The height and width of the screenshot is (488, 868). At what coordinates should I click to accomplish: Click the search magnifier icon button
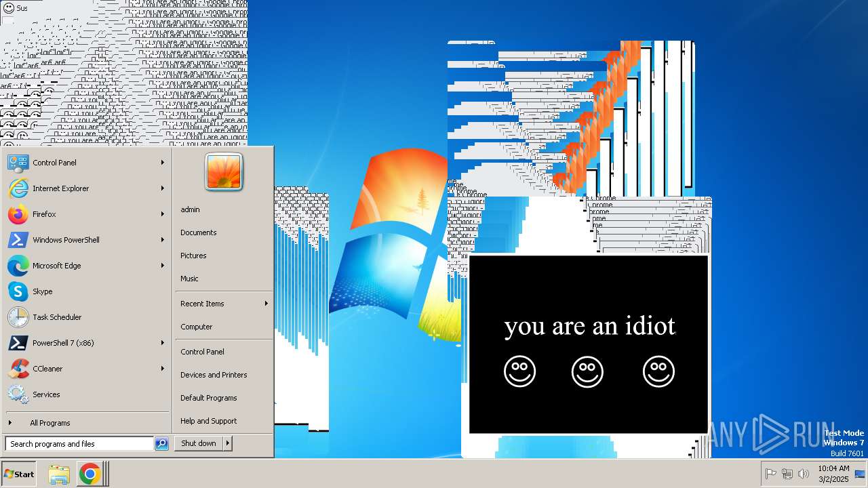click(161, 444)
